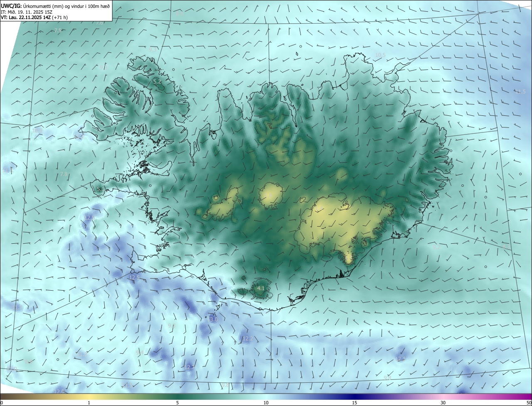Click the 7.8 value label west of Iceland
This screenshot has height=406, width=532.
(64, 174)
